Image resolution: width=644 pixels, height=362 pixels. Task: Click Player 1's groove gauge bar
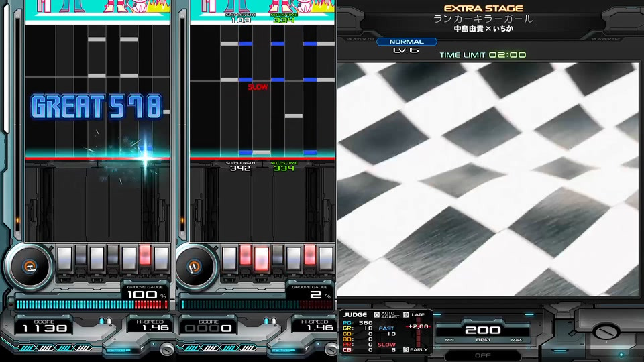click(x=92, y=304)
